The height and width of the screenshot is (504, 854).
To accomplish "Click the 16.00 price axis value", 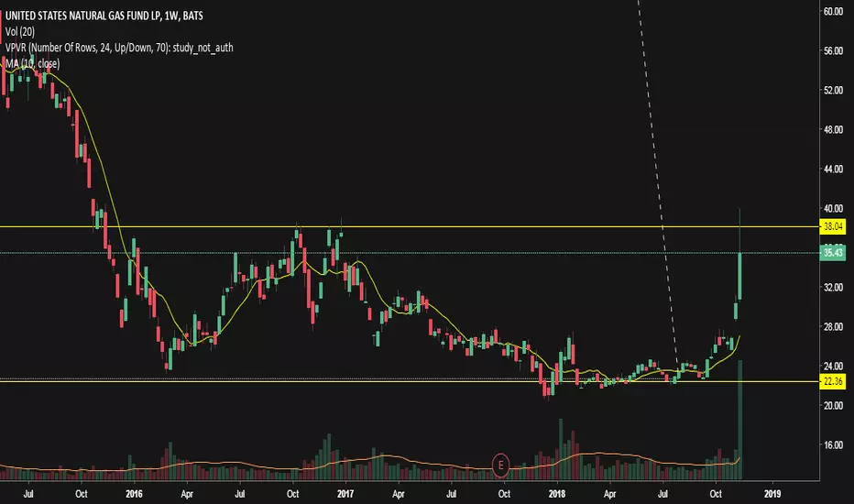I will click(833, 444).
